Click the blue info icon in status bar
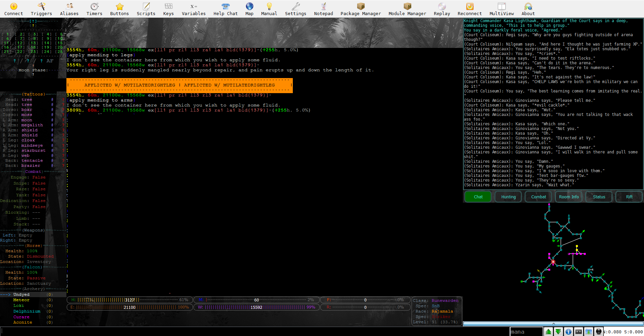The height and width of the screenshot is (336, 644). coord(569,332)
